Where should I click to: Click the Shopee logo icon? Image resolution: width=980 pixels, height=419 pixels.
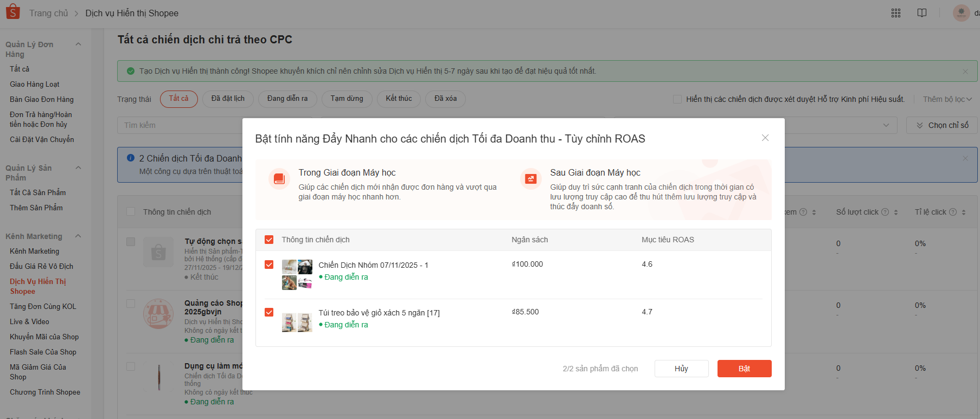(x=12, y=12)
